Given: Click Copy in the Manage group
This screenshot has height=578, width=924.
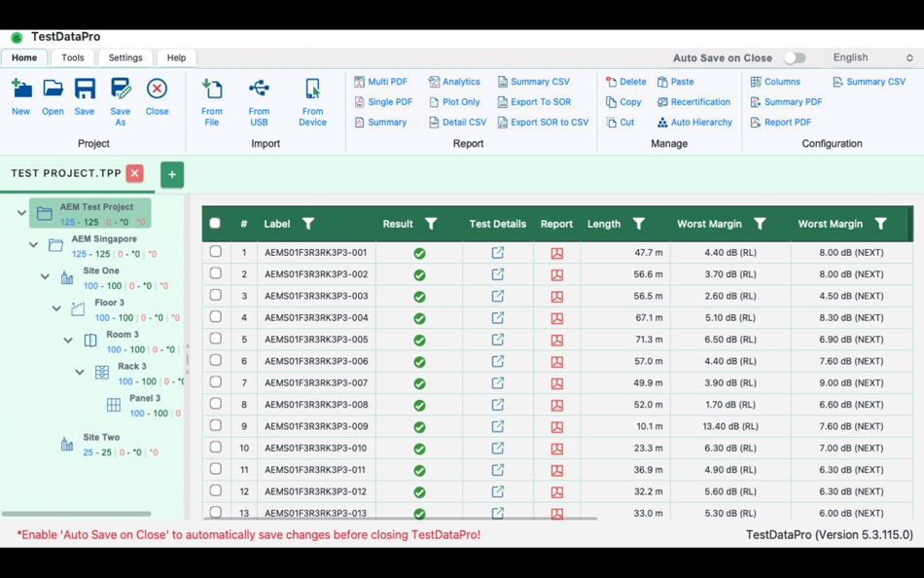Looking at the screenshot, I should [623, 102].
